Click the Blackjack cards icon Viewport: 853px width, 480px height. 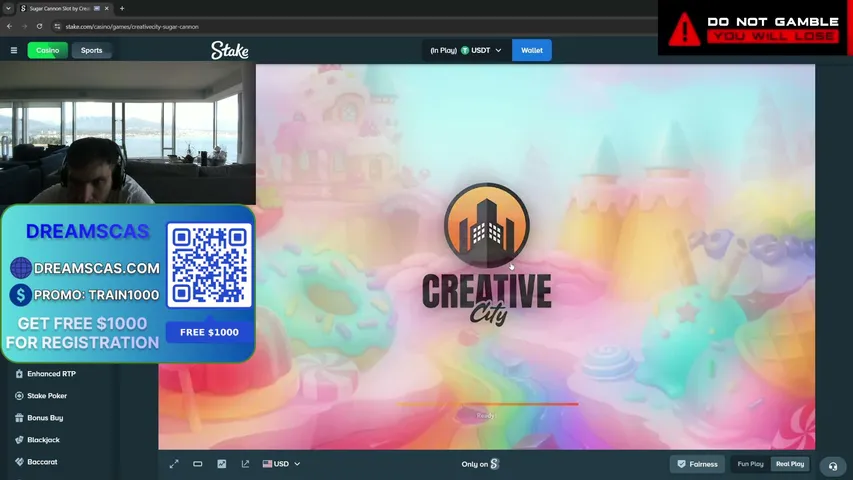(19, 440)
